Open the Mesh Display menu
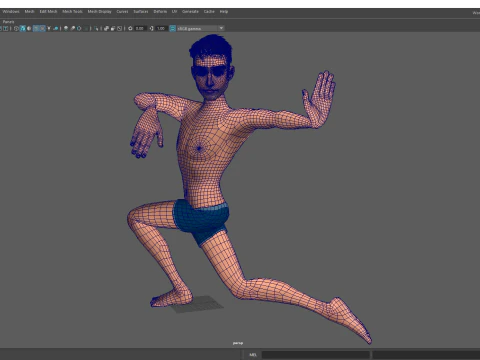Viewport: 480px width, 360px height. 99,12
